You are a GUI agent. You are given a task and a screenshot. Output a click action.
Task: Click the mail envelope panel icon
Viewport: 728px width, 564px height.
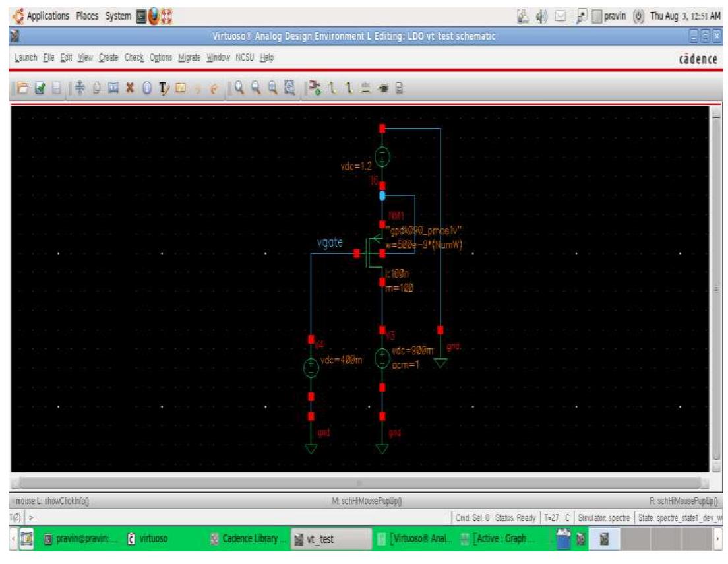tap(561, 16)
